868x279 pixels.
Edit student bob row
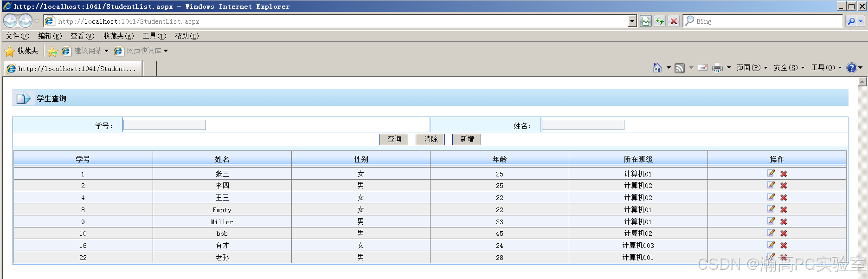click(x=771, y=233)
